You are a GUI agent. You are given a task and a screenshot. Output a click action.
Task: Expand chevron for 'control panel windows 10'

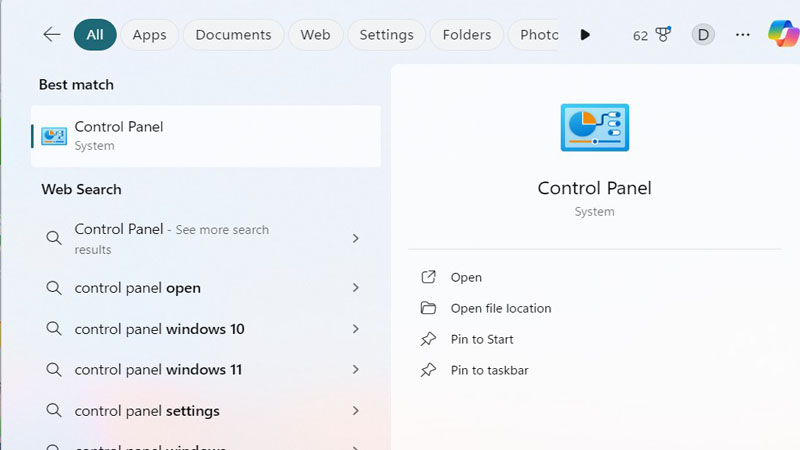[x=355, y=329]
